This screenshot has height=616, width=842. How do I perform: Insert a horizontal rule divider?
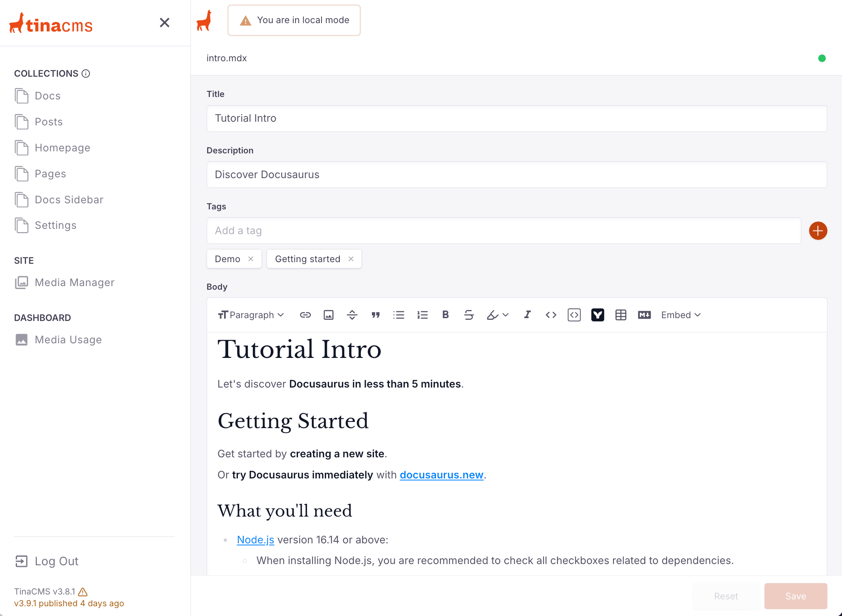(352, 315)
